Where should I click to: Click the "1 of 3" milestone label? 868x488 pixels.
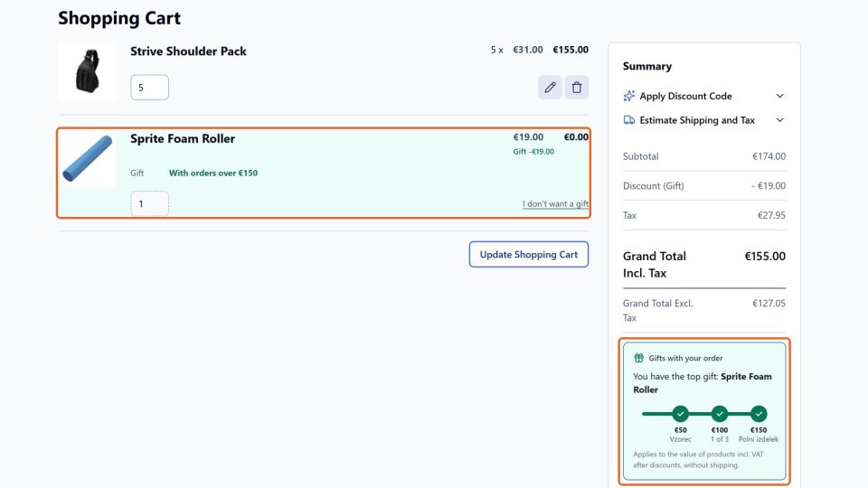(720, 439)
